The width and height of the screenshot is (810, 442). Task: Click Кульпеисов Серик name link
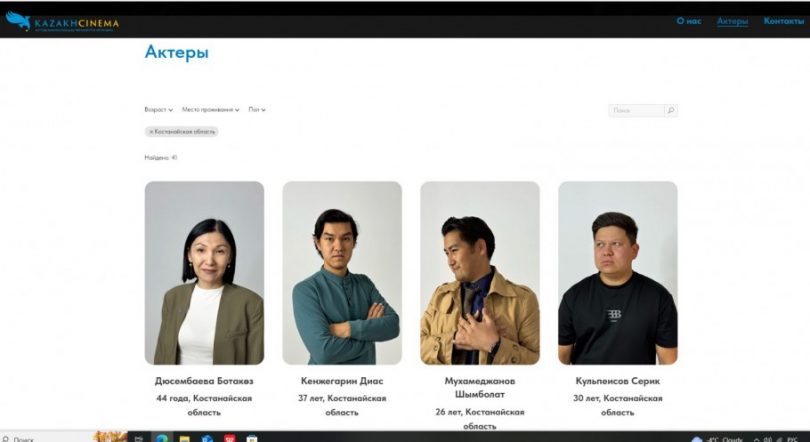pyautogui.click(x=617, y=381)
